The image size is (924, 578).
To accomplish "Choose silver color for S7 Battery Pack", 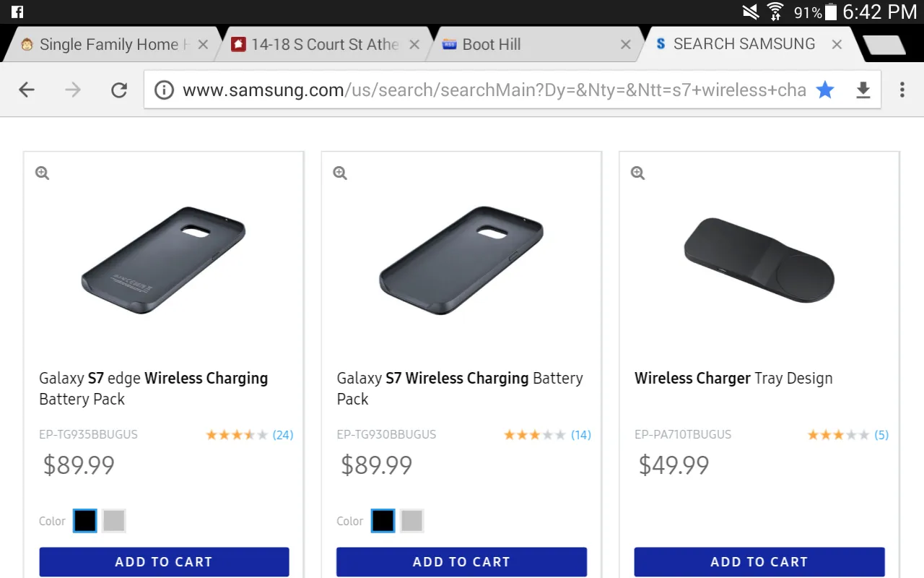I will pos(411,520).
